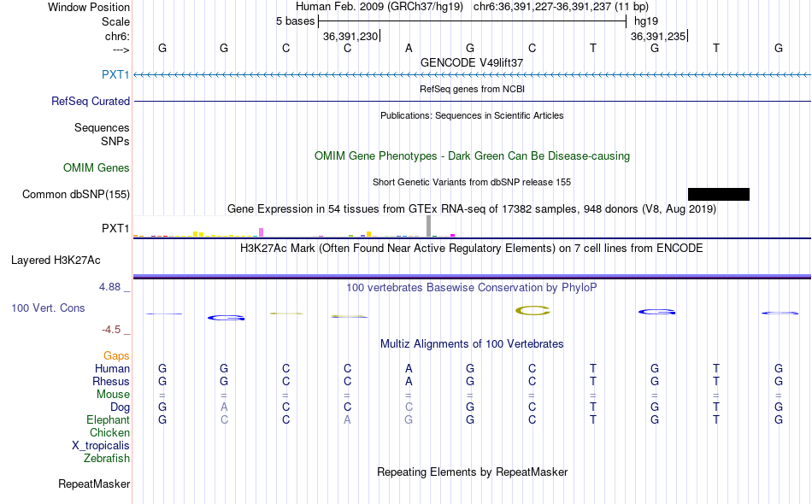Click the Sequences track label
Screen dimensions: 812x504
(102, 127)
